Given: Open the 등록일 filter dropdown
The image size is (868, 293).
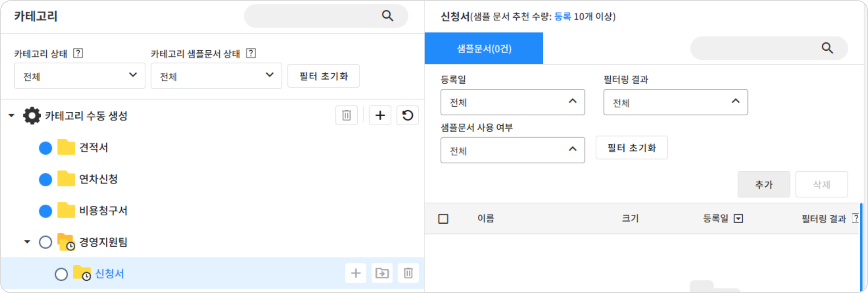Looking at the screenshot, I should 512,102.
